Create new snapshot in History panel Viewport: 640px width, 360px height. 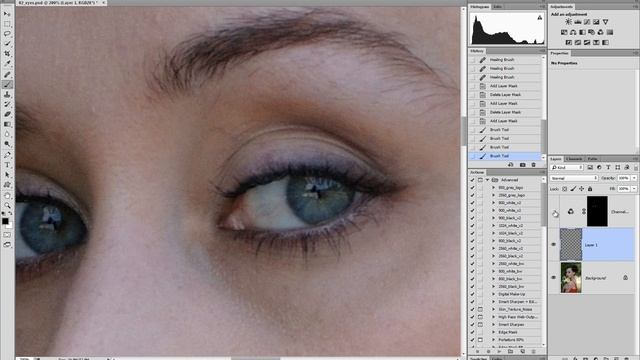pyautogui.click(x=522, y=165)
